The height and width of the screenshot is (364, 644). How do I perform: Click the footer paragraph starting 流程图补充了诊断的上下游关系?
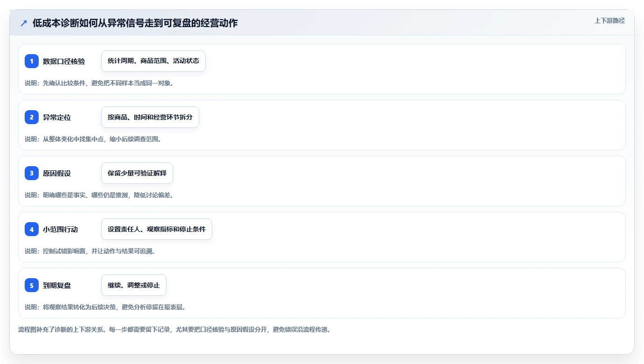pos(174,329)
